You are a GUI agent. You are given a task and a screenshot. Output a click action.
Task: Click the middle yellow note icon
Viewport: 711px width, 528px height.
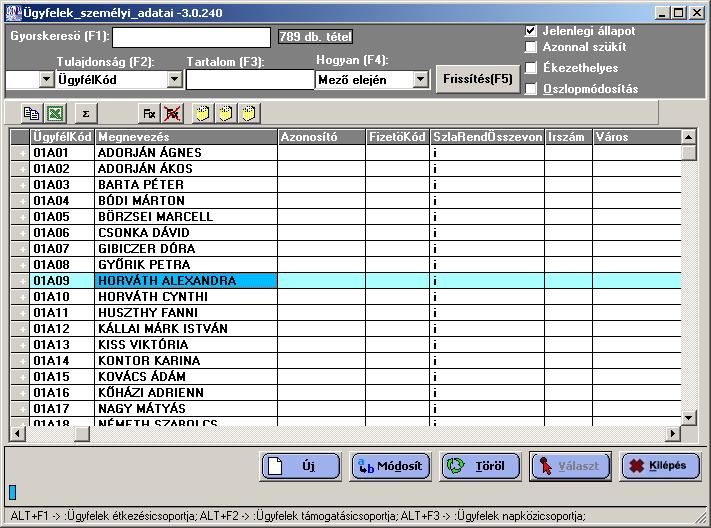point(226,113)
